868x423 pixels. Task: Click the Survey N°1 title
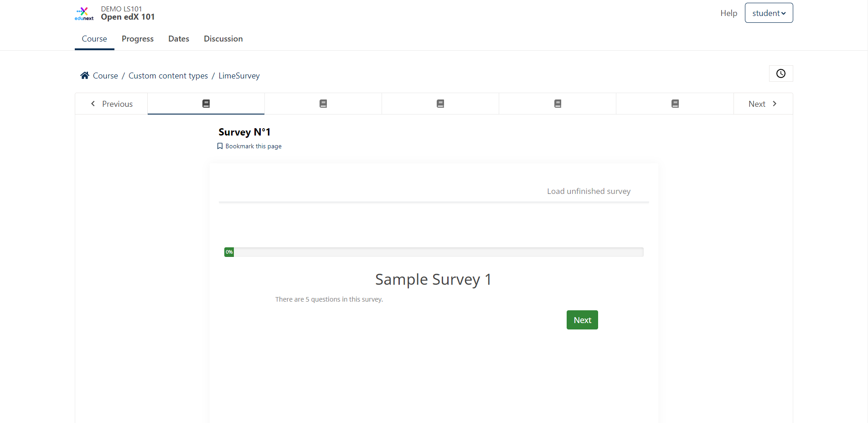pos(244,132)
